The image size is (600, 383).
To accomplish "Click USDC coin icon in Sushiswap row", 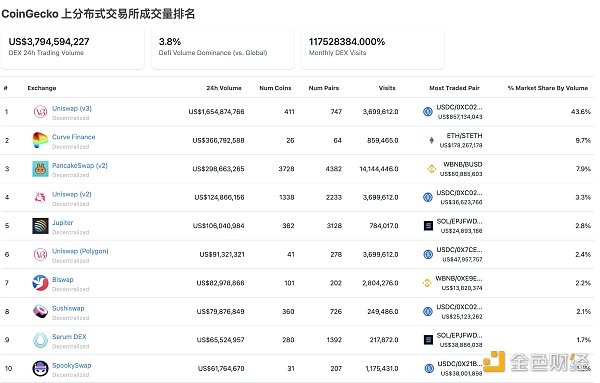I will (428, 311).
